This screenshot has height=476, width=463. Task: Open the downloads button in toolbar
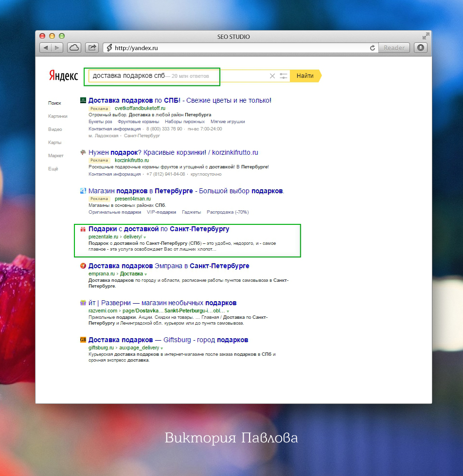coord(421,48)
